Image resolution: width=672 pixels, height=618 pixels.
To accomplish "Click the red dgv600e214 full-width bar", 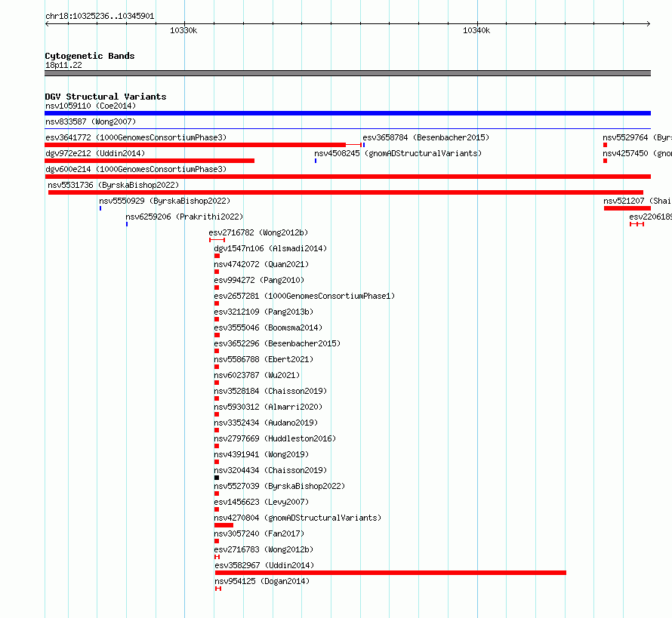I will point(347,177).
